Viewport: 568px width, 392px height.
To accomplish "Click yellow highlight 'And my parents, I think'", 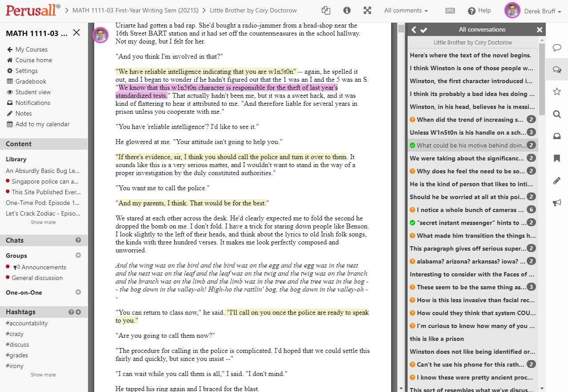I will (x=192, y=203).
